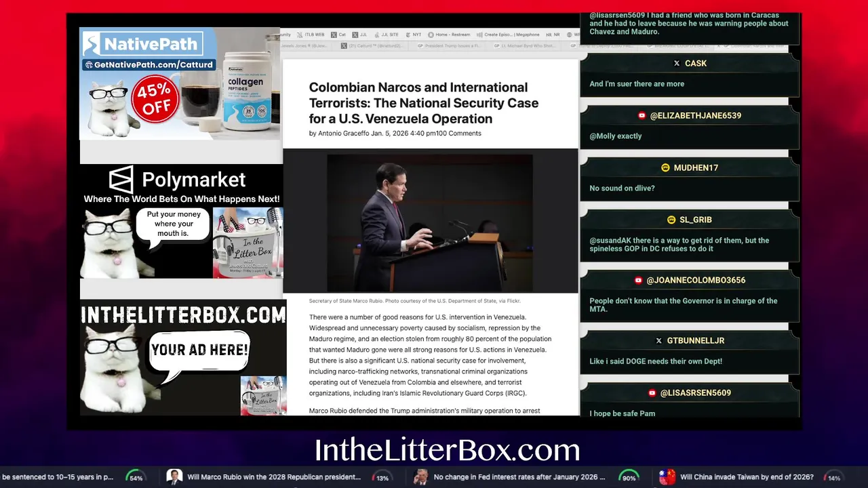Viewport: 868px width, 488px height.
Task: Click photo caption Secretary of State Marco Rubio
Action: (x=414, y=301)
